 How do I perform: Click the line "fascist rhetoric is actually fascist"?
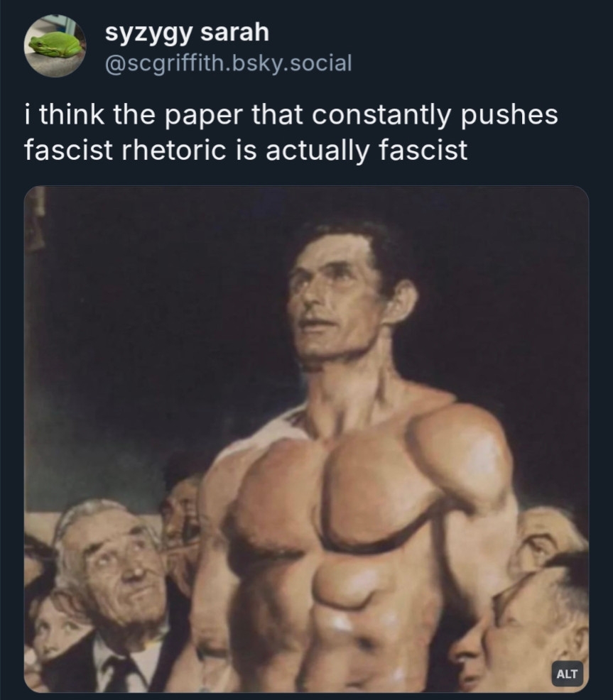click(246, 150)
